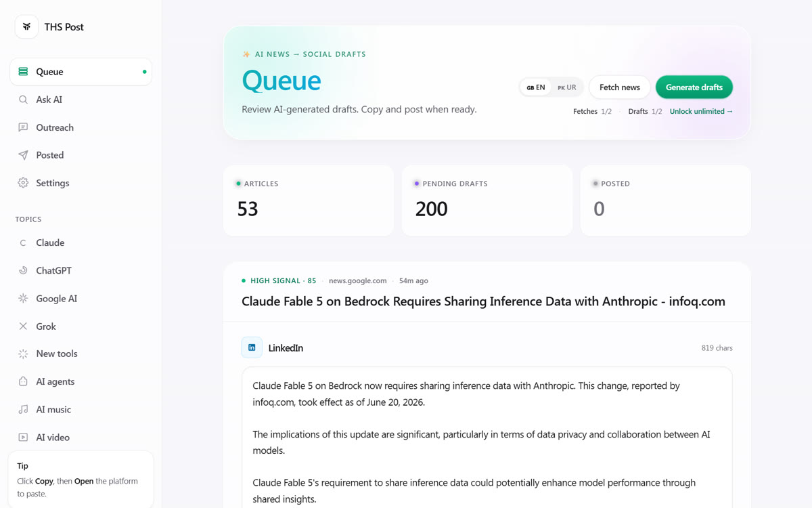This screenshot has width=812, height=508.
Task: Click the Posted 0 stat card
Action: click(x=666, y=200)
